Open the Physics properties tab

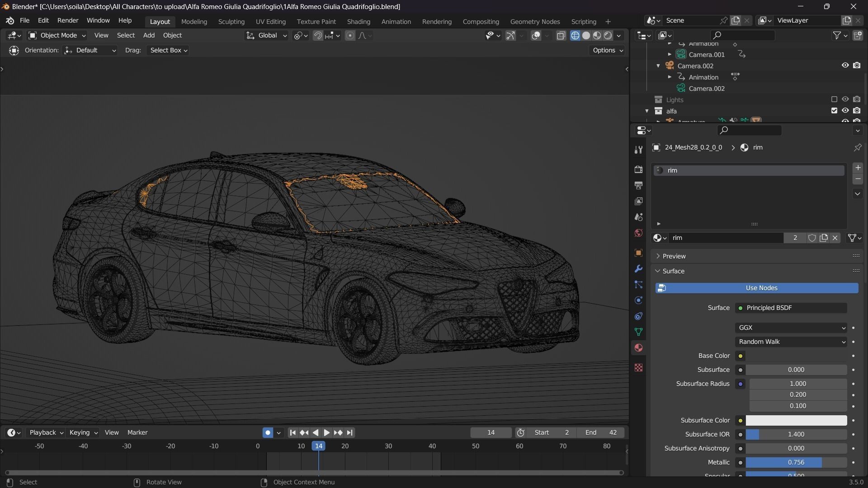pyautogui.click(x=638, y=300)
